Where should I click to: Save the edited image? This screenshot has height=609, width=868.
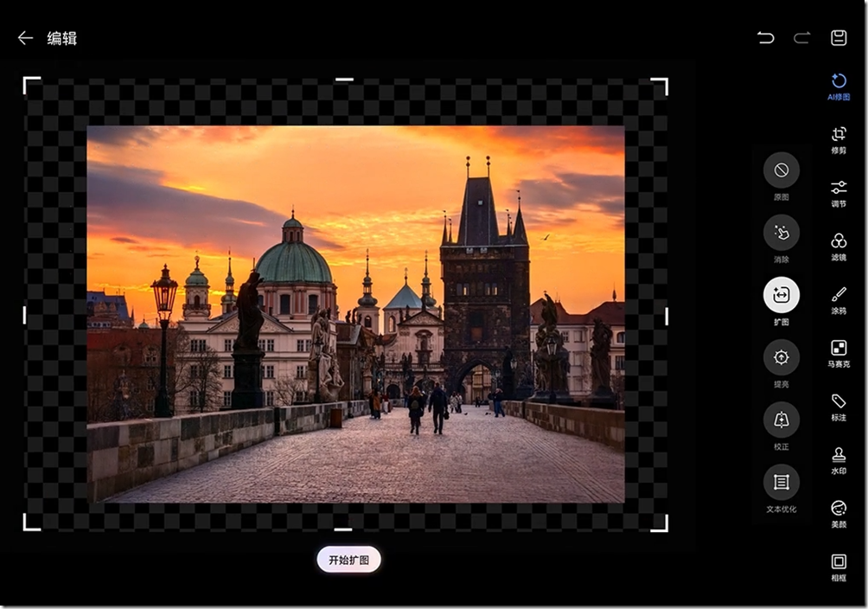tap(839, 38)
